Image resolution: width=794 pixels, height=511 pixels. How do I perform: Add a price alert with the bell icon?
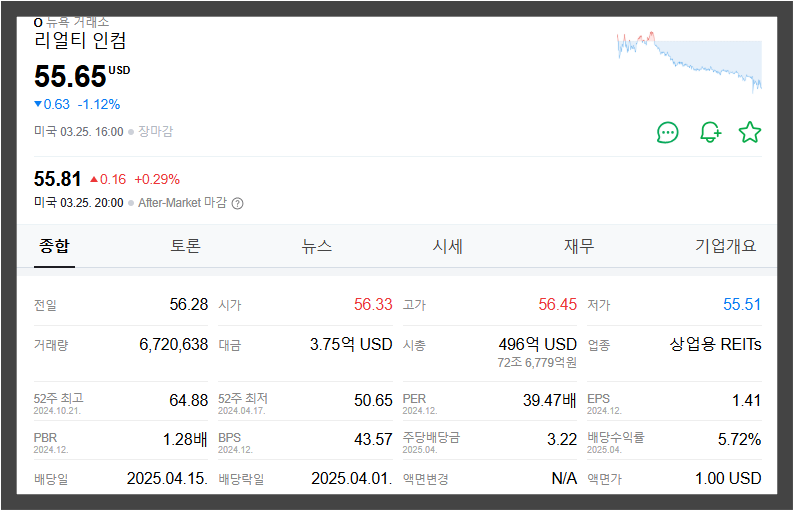point(710,133)
